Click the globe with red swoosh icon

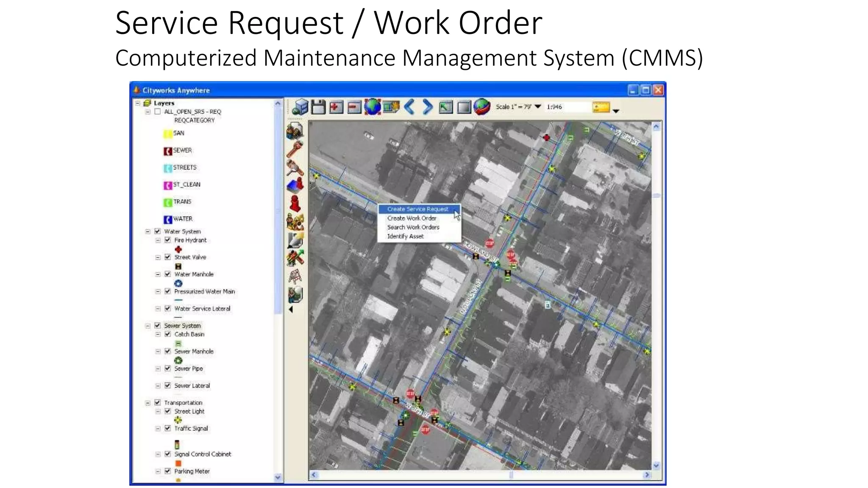point(482,107)
